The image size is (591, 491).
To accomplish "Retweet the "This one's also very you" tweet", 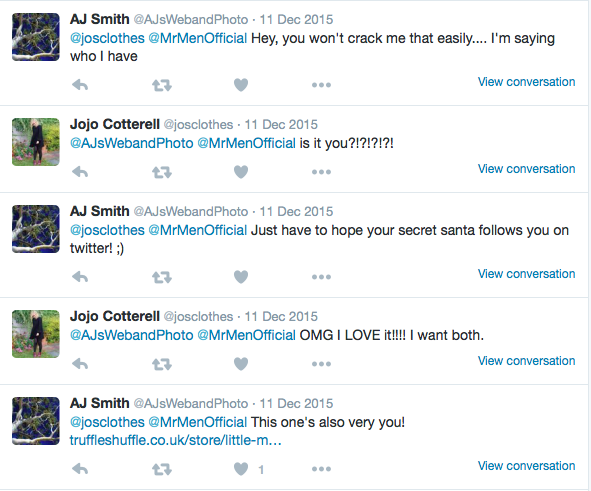I will coord(162,470).
